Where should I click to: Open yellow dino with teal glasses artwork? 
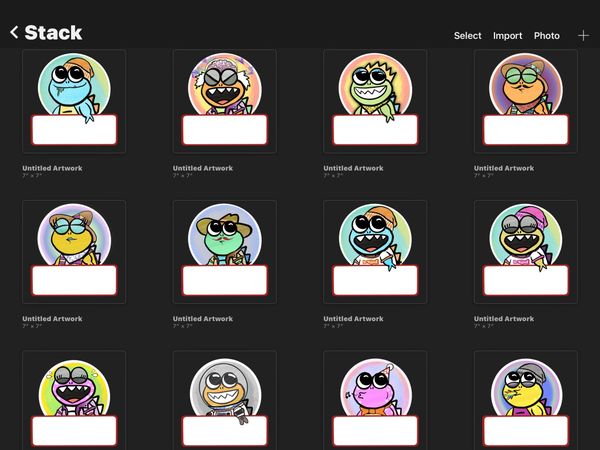click(74, 252)
